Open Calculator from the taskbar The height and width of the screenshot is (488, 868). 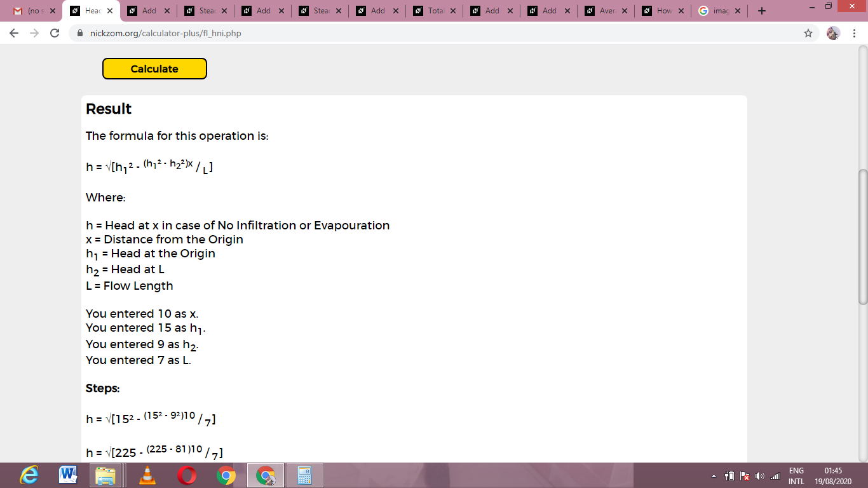(304, 475)
